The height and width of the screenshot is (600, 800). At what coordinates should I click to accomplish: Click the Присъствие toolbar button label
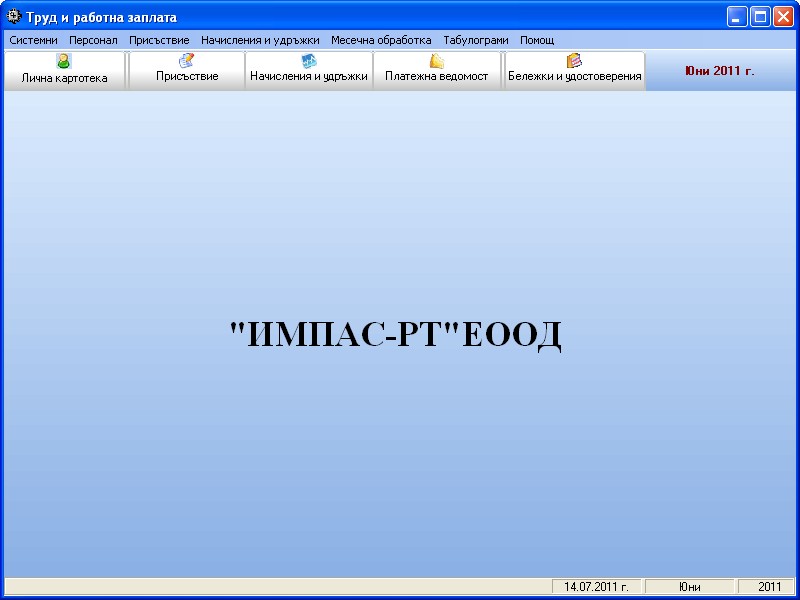(x=187, y=77)
